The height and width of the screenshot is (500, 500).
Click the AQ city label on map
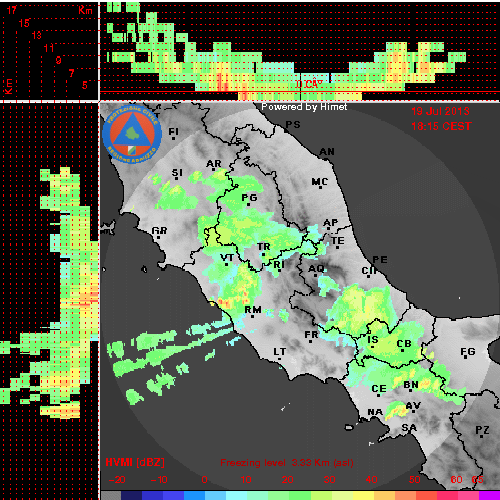click(316, 269)
